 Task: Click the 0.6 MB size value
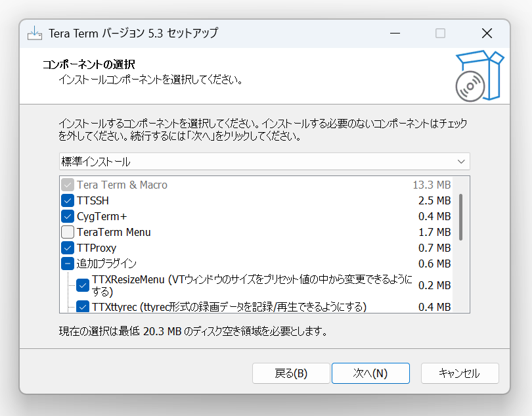[434, 264]
